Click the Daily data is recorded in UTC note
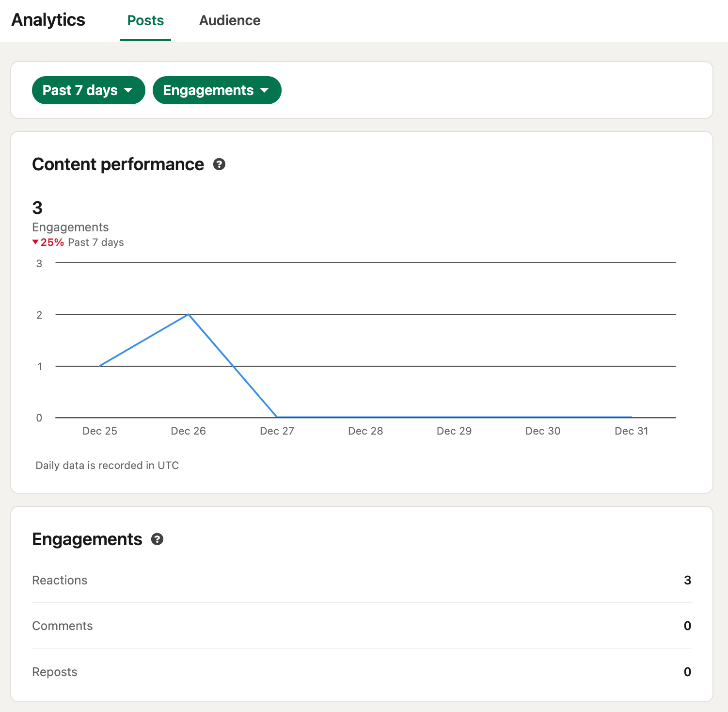 [x=107, y=465]
